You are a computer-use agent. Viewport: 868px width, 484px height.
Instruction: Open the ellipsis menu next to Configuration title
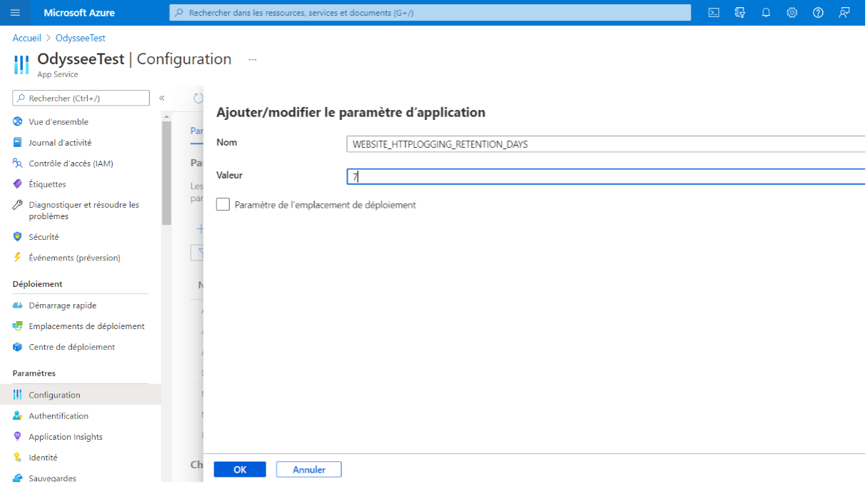pyautogui.click(x=253, y=60)
